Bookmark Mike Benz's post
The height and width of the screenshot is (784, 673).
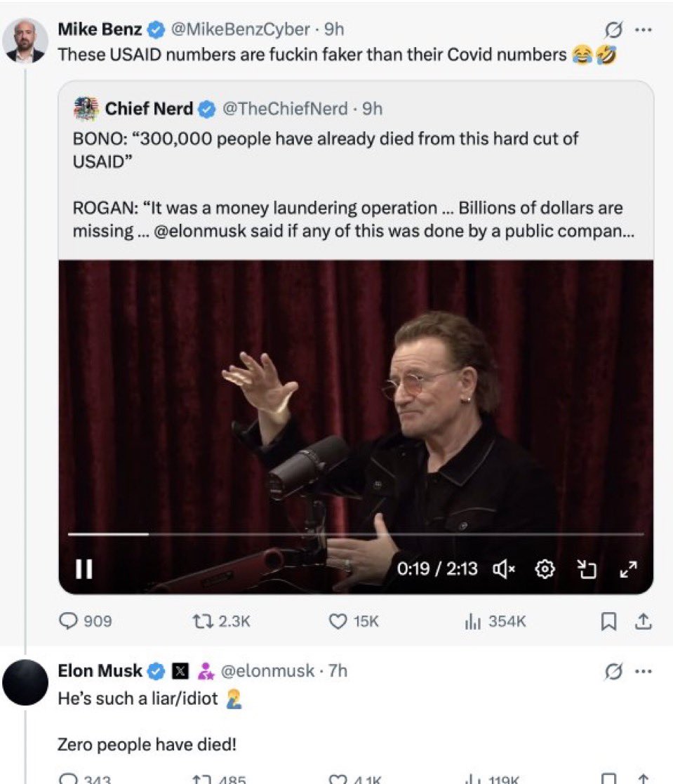tap(609, 620)
